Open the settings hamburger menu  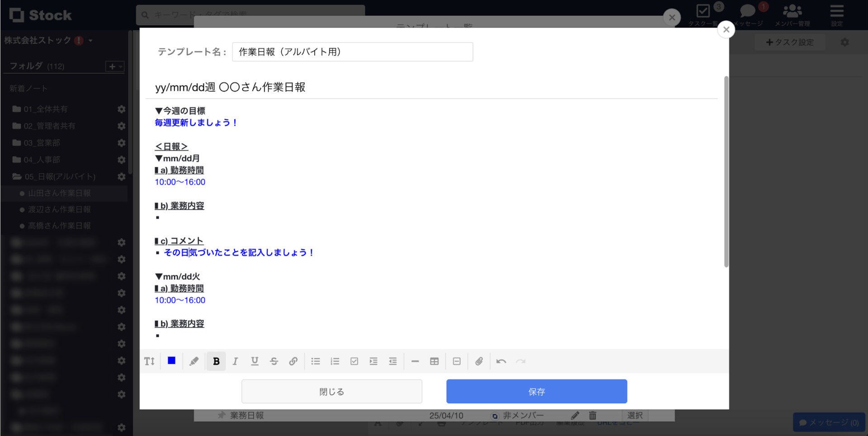coord(837,14)
